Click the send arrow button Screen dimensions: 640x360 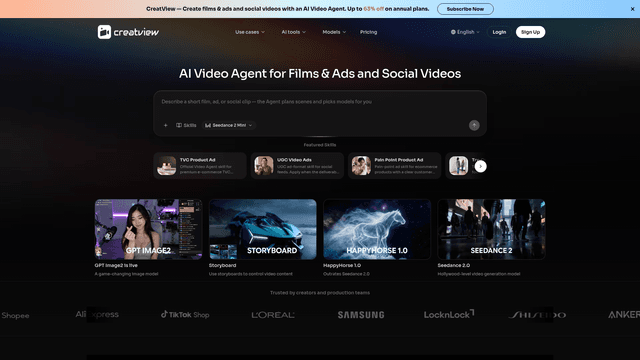(474, 125)
